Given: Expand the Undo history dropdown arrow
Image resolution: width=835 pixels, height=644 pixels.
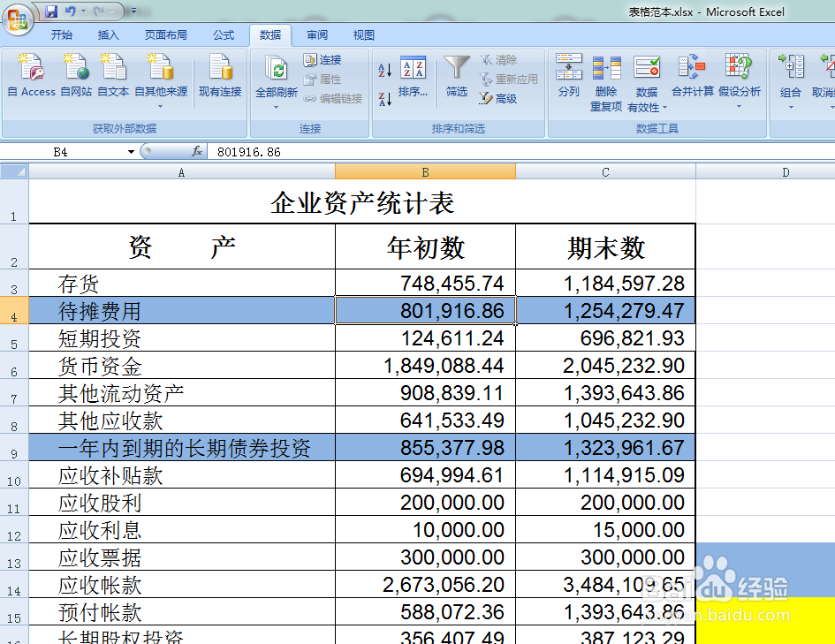Looking at the screenshot, I should [83, 11].
